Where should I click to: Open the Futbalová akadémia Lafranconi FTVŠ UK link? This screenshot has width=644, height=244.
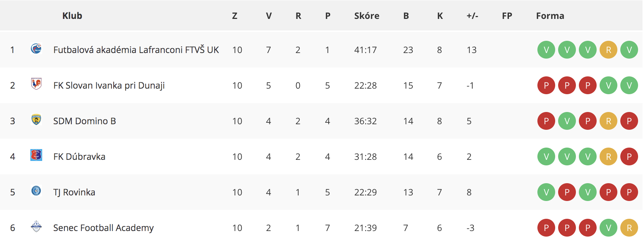coord(136,50)
